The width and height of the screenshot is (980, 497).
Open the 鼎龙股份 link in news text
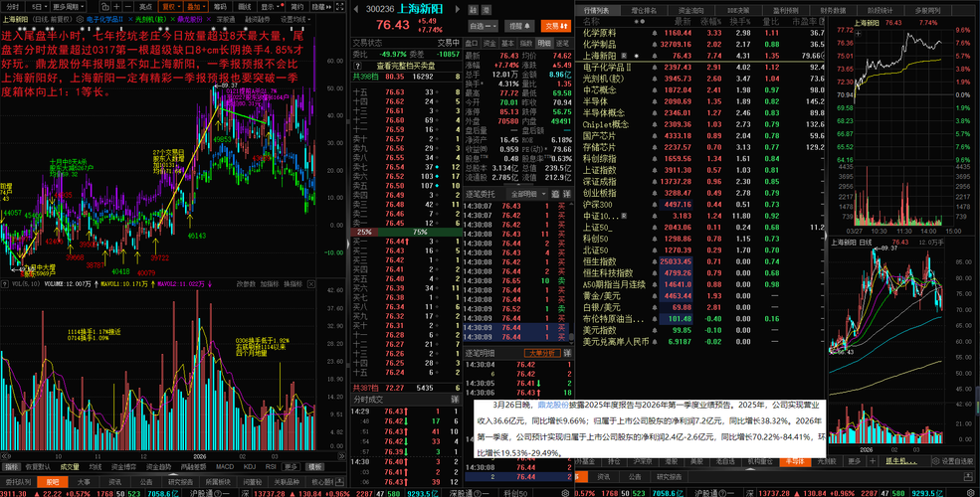553,406
